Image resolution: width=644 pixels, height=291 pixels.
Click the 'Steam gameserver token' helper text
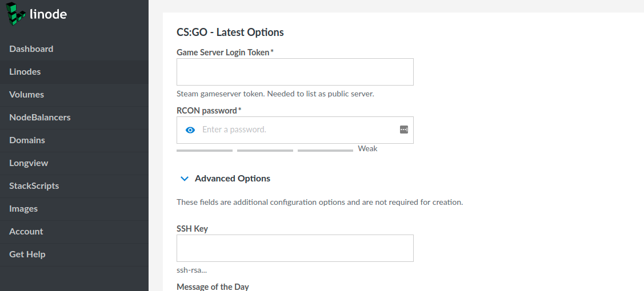click(x=275, y=94)
